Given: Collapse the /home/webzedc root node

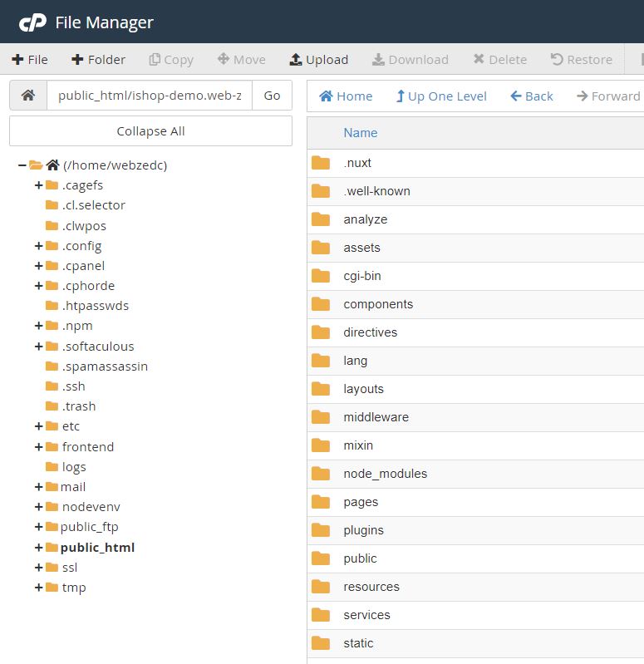Looking at the screenshot, I should tap(22, 165).
